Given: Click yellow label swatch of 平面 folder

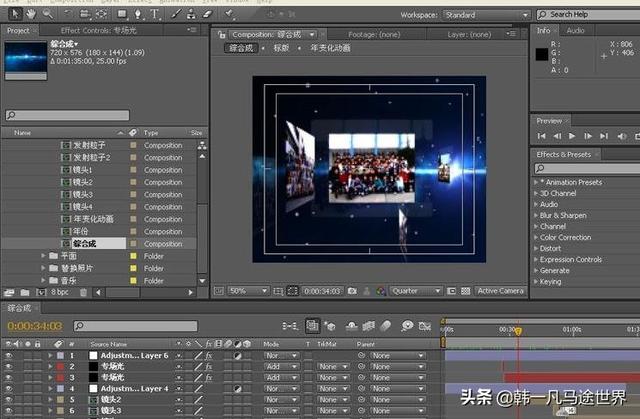Looking at the screenshot, I should [133, 256].
